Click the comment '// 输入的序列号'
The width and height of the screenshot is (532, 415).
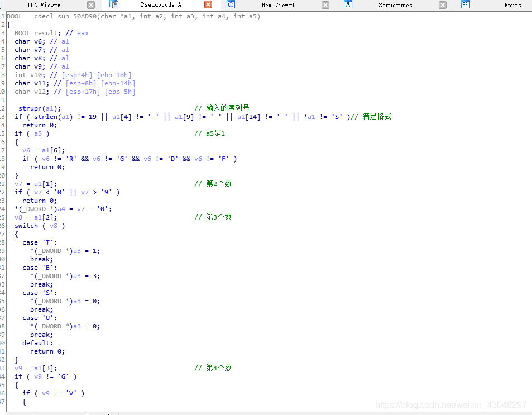click(222, 108)
